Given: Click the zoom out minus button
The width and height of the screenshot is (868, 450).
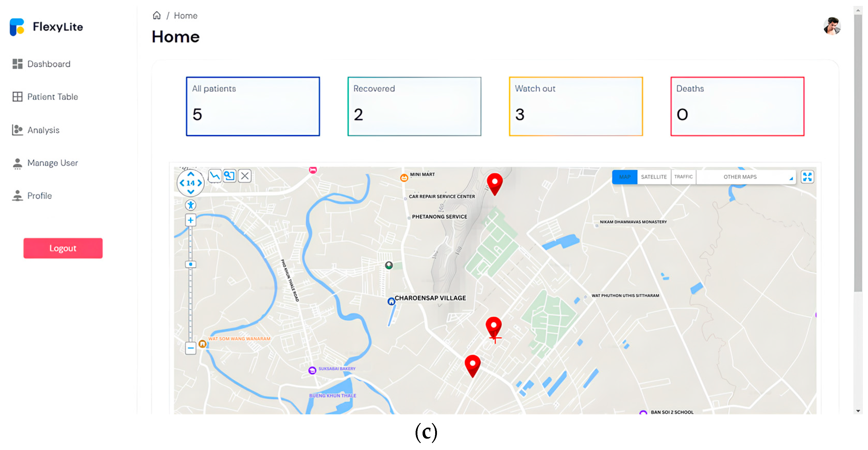Looking at the screenshot, I should click(x=190, y=348).
